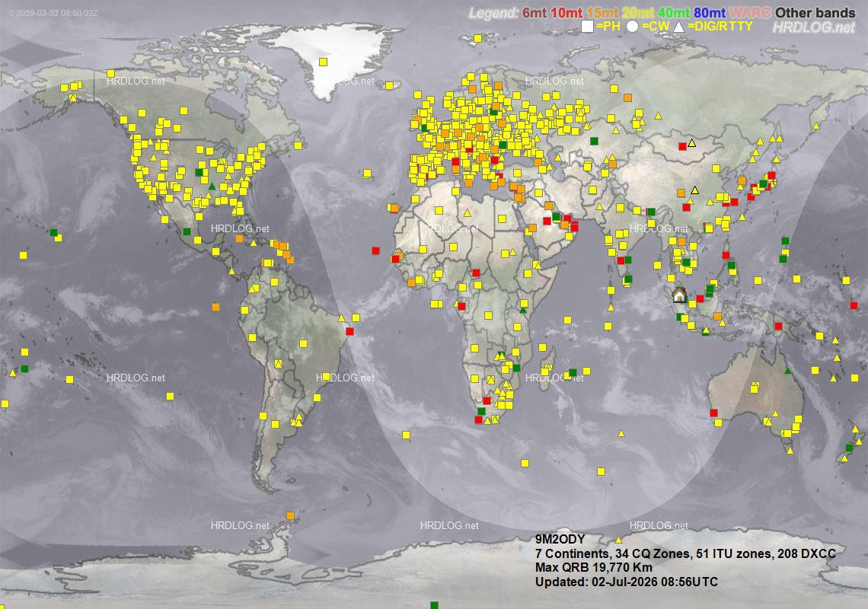Click the green 40mt band label
The image size is (868, 609).
(x=674, y=13)
